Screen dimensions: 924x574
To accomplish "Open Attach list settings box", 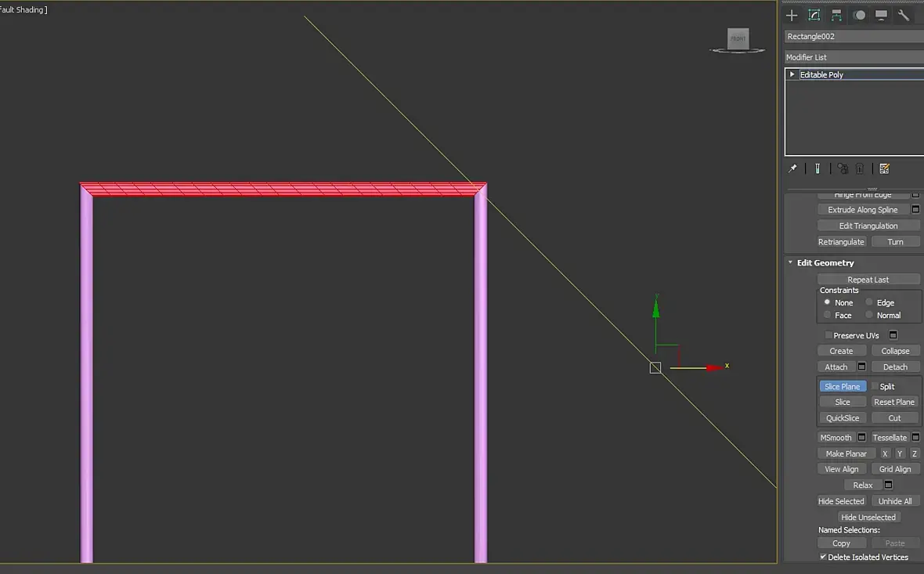I will [x=861, y=366].
